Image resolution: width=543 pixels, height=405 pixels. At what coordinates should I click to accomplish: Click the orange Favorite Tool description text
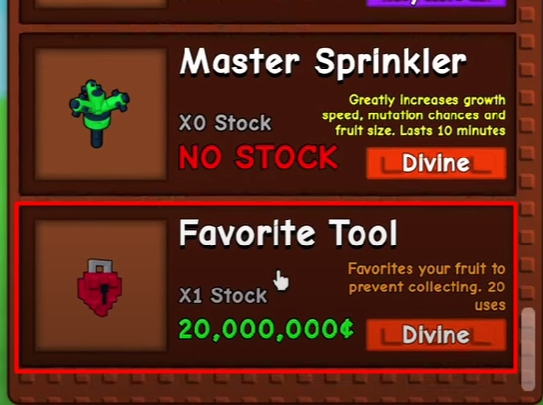tap(427, 287)
